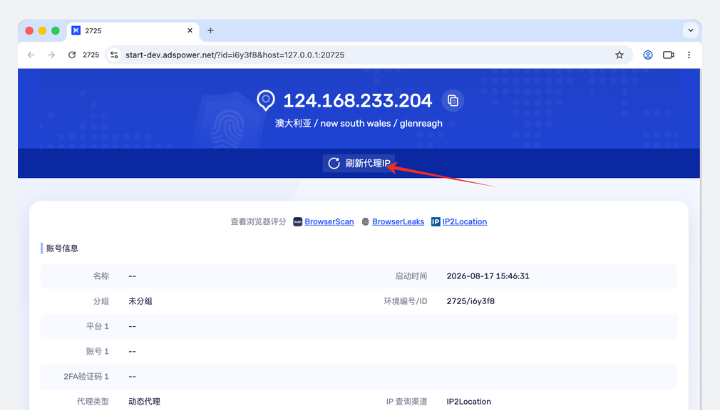Expand the tab search dropdown arrow
The width and height of the screenshot is (720, 410).
coord(690,30)
